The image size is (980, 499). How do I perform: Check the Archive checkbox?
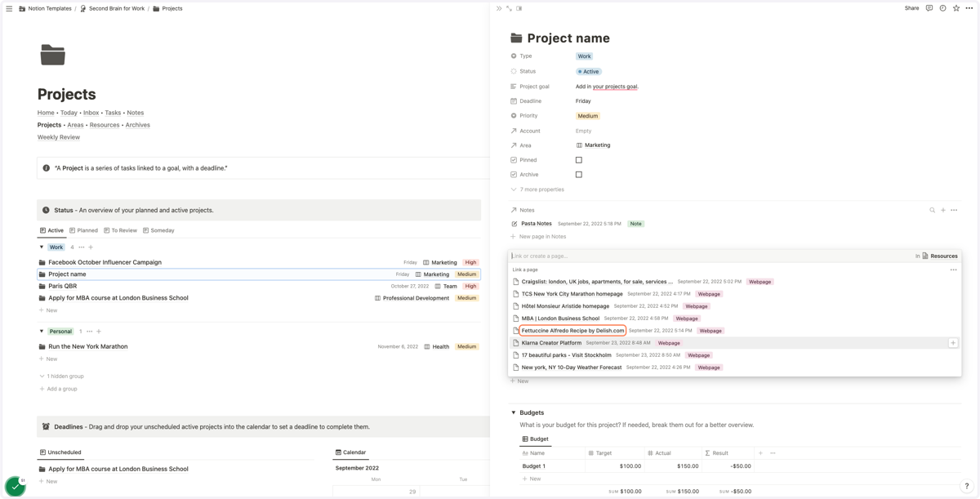(x=579, y=175)
